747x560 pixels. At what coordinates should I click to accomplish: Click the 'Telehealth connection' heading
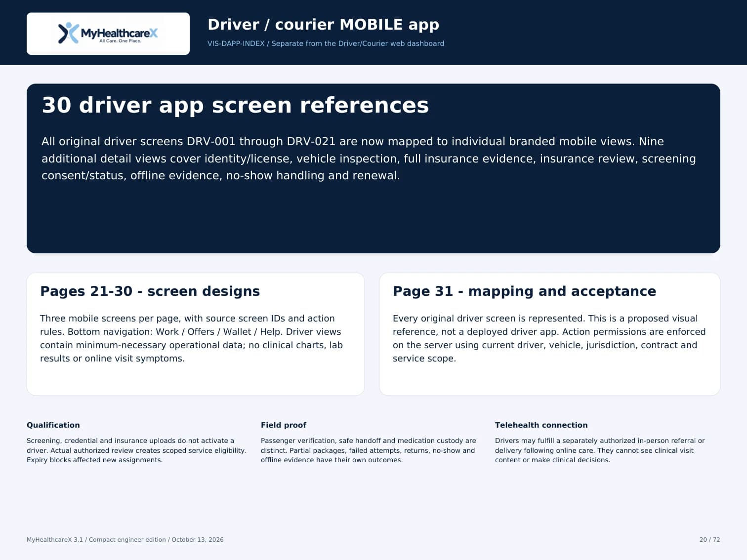(541, 425)
